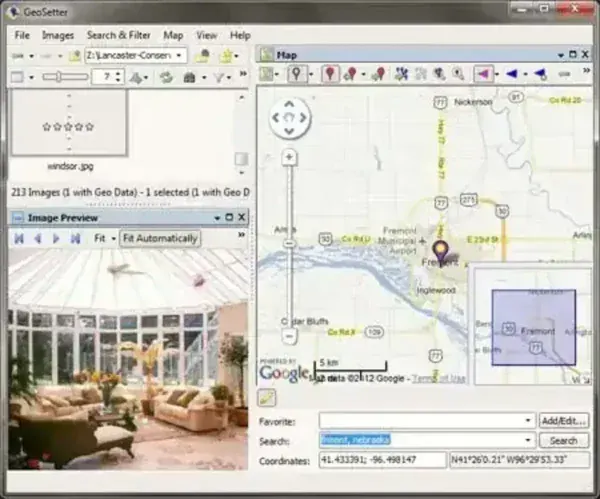Screen dimensions: 600x499
Task: Click the favorite folders star icon
Action: coord(226,56)
